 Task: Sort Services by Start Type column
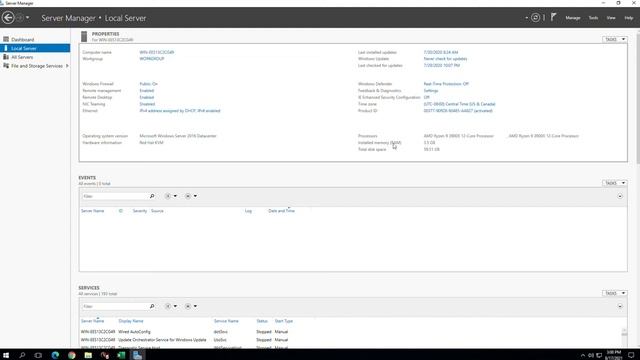(284, 321)
